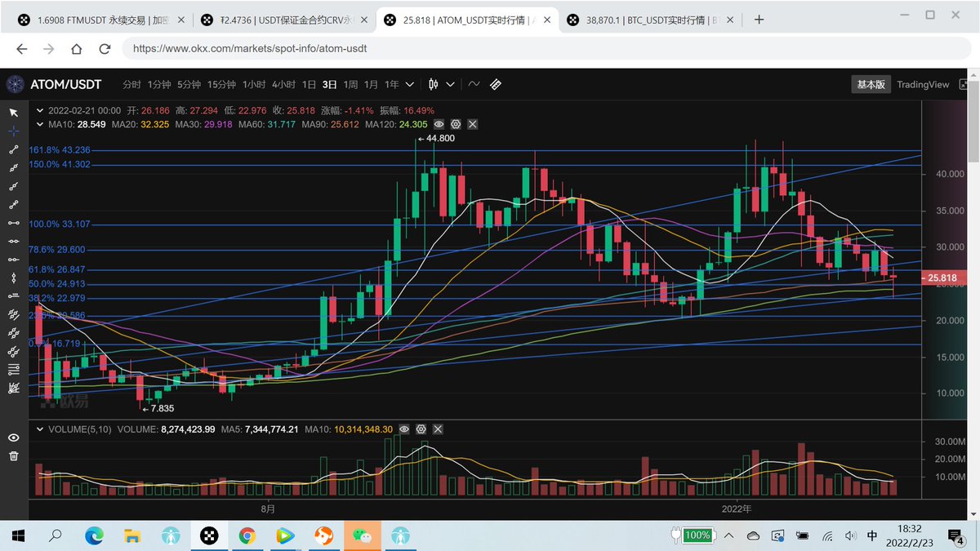Select the arrow cursor tool in chart sidebar
980x551 pixels.
(x=13, y=113)
